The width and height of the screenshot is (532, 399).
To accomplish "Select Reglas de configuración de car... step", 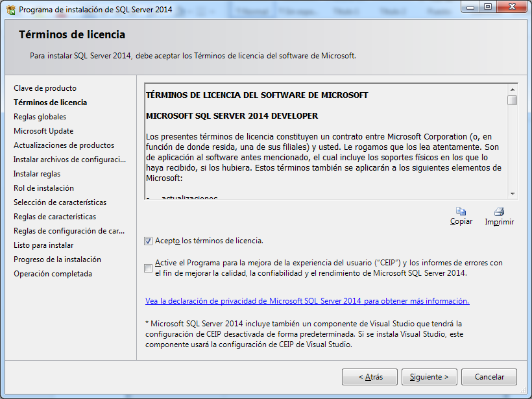I will point(69,231).
